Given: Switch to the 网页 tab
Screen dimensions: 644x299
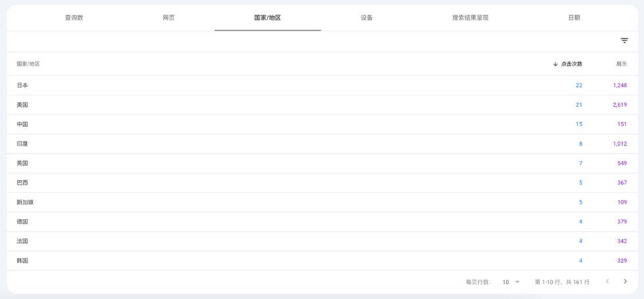Looking at the screenshot, I should [169, 18].
